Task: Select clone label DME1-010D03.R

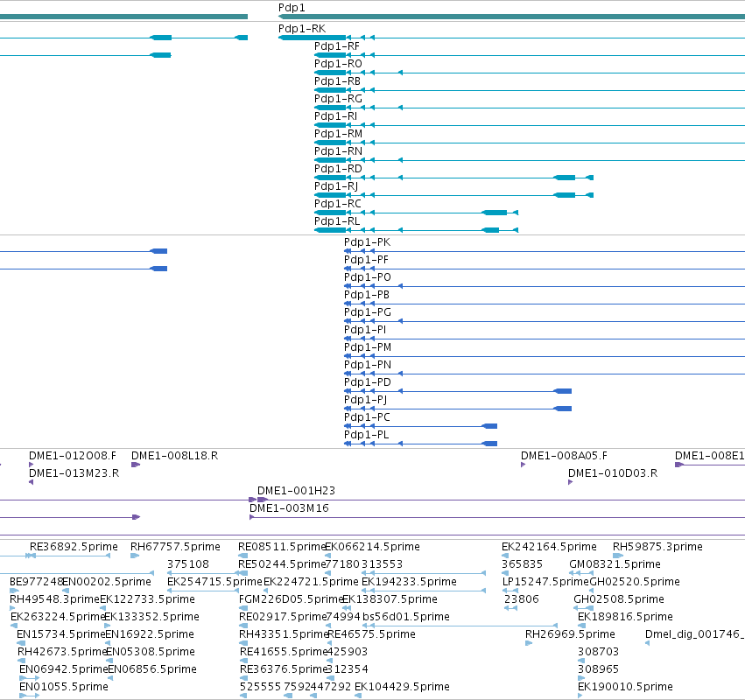Action: (613, 473)
